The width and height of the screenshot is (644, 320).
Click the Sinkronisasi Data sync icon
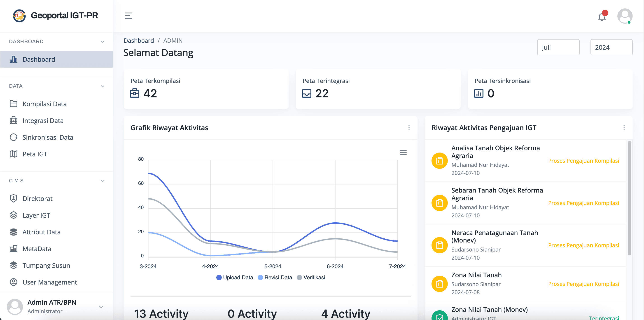(14, 137)
